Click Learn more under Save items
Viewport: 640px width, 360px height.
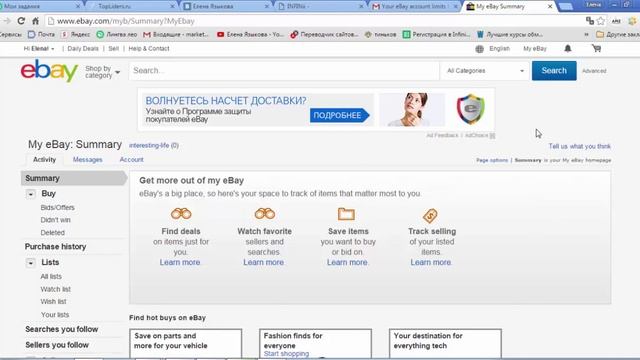[x=347, y=262]
